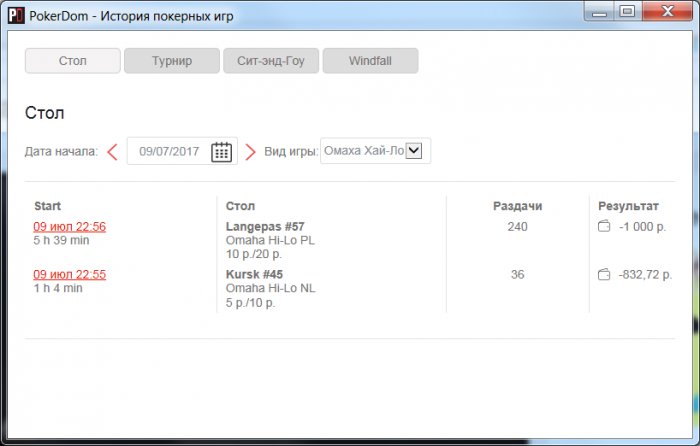
Task: Close the PokerDom window
Action: (x=667, y=11)
